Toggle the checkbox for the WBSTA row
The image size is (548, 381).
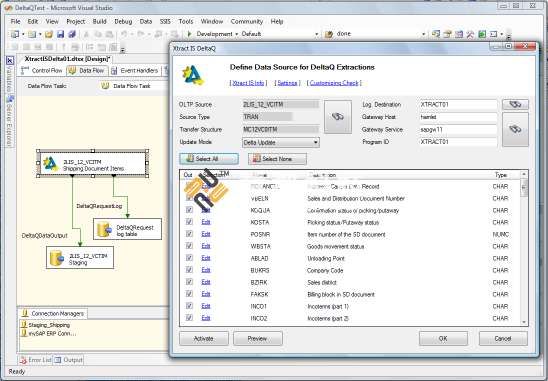click(189, 246)
